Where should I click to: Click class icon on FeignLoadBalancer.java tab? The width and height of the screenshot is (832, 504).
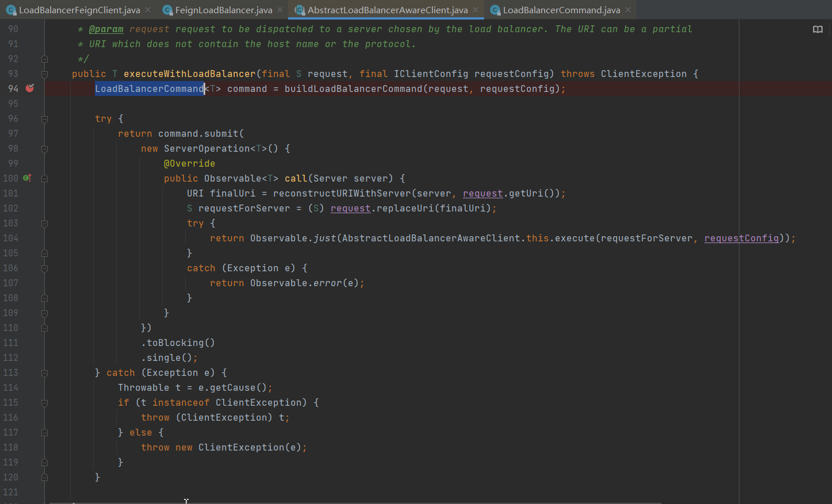click(x=167, y=10)
